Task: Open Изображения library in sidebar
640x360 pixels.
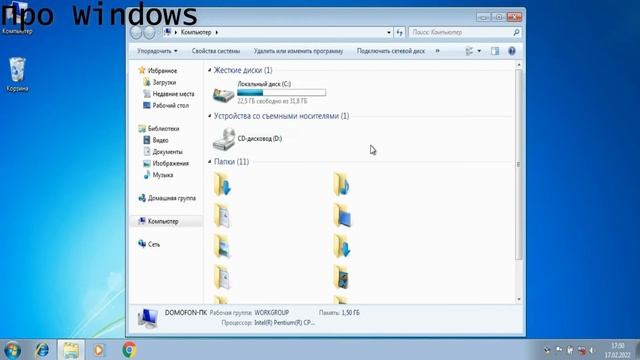Action: [166, 163]
